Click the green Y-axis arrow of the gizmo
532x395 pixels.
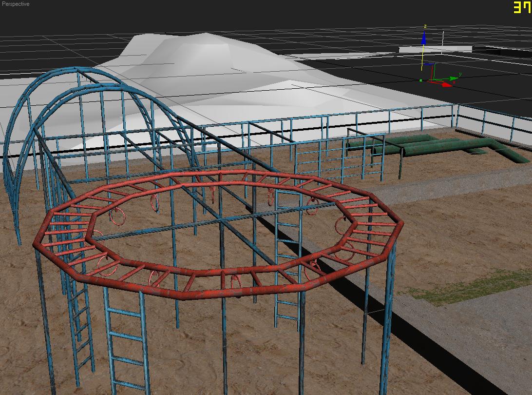pyautogui.click(x=453, y=79)
